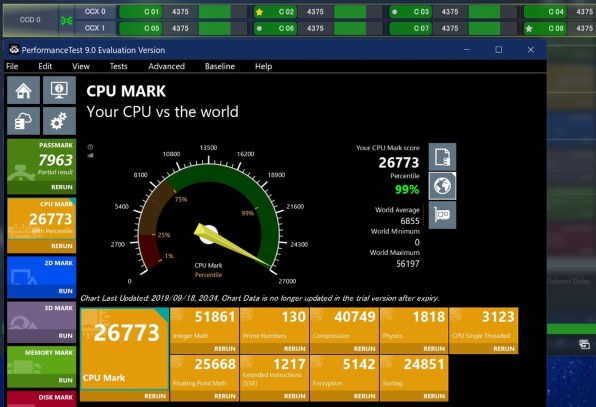Click the PerformanceTest title bar app icon
This screenshot has width=596, height=407.
tap(14, 49)
